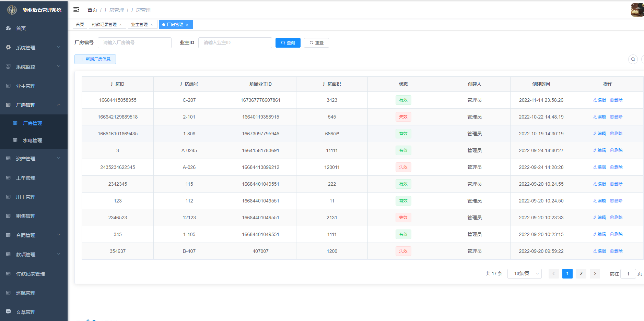Viewport: 644px width, 321px height.
Task: Select 厂房管理 submenu item
Action: point(34,123)
